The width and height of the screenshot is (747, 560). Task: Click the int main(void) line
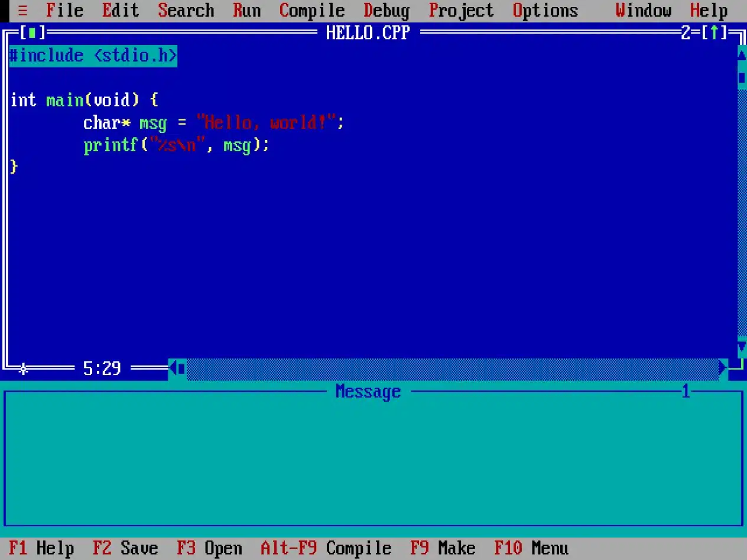84,100
